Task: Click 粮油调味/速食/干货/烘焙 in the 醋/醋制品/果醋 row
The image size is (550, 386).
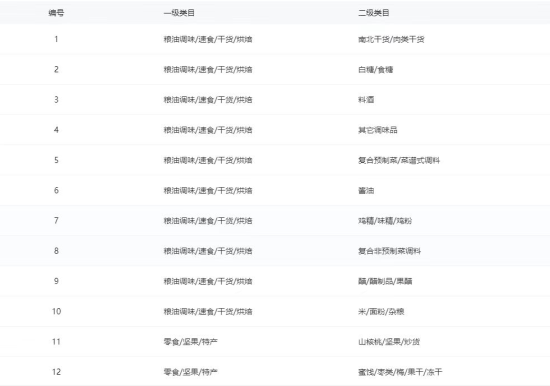Action: 208,281
